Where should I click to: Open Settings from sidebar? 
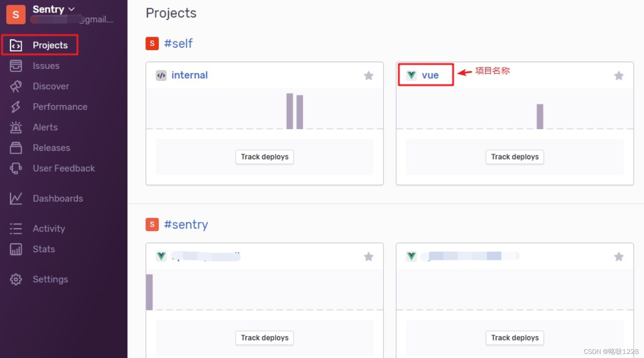tap(50, 279)
